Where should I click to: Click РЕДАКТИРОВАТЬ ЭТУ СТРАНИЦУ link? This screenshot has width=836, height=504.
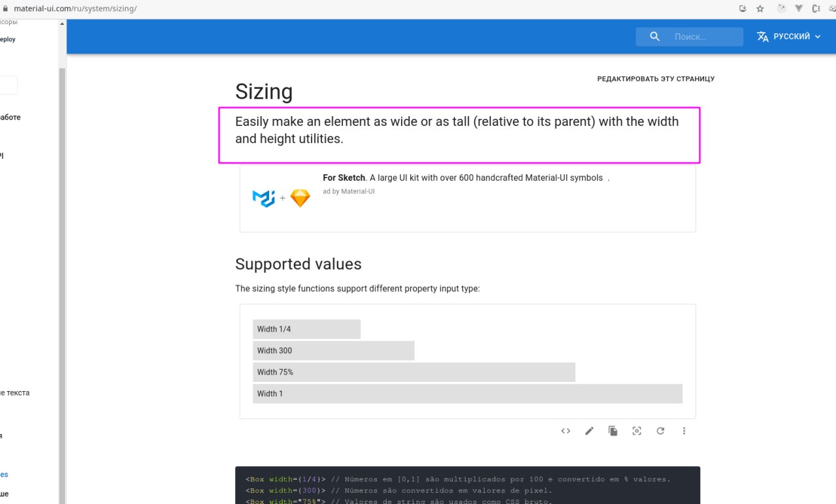click(x=656, y=79)
